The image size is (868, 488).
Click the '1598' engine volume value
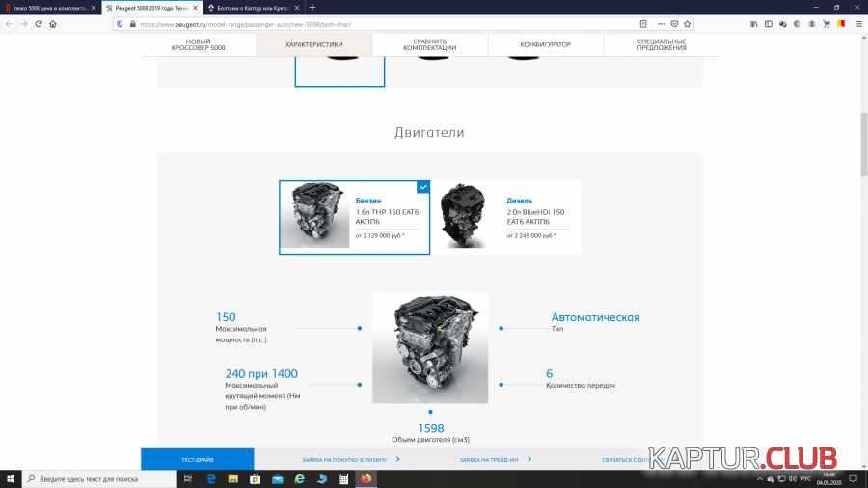(431, 428)
